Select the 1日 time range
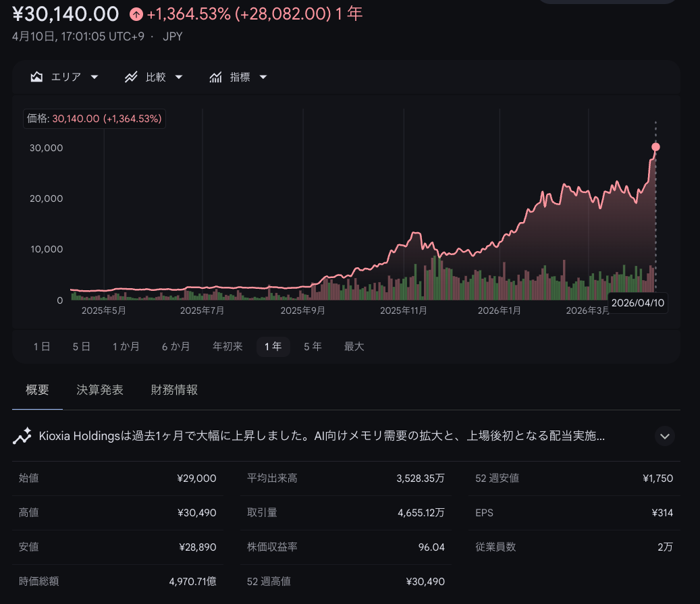 tap(42, 346)
